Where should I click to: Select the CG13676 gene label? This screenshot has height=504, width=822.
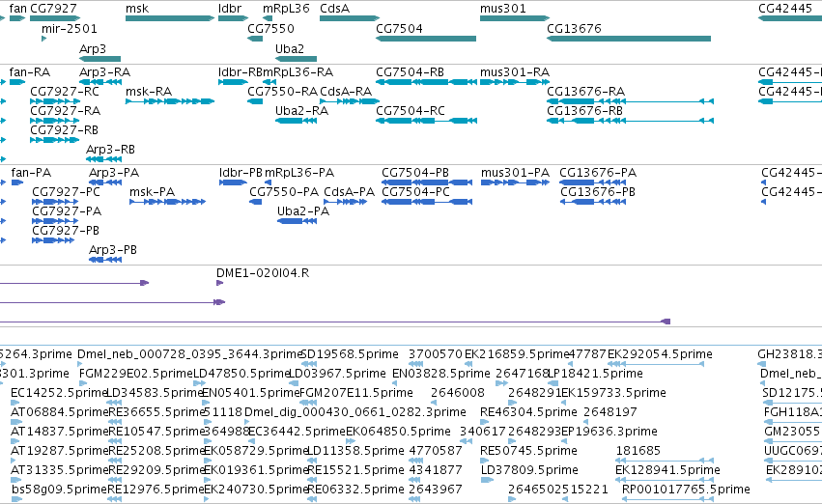click(574, 29)
